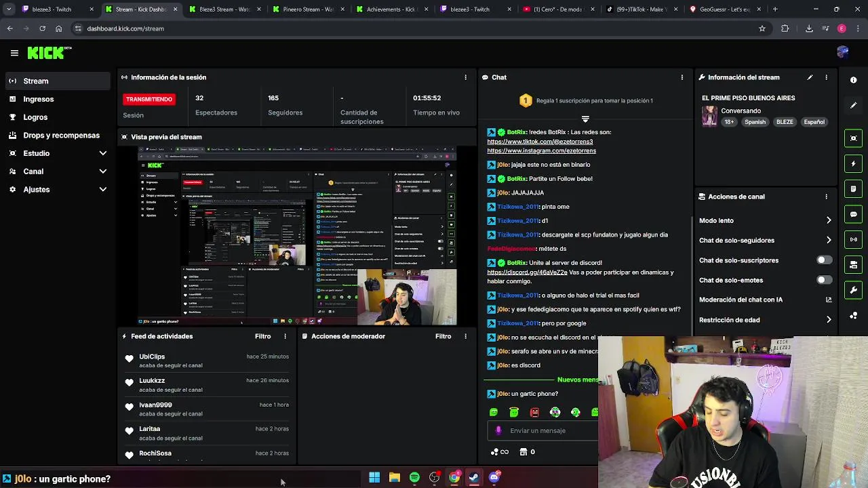Toggle the broadcast signal icon in right rail
This screenshot has width=868, height=488.
point(854,239)
